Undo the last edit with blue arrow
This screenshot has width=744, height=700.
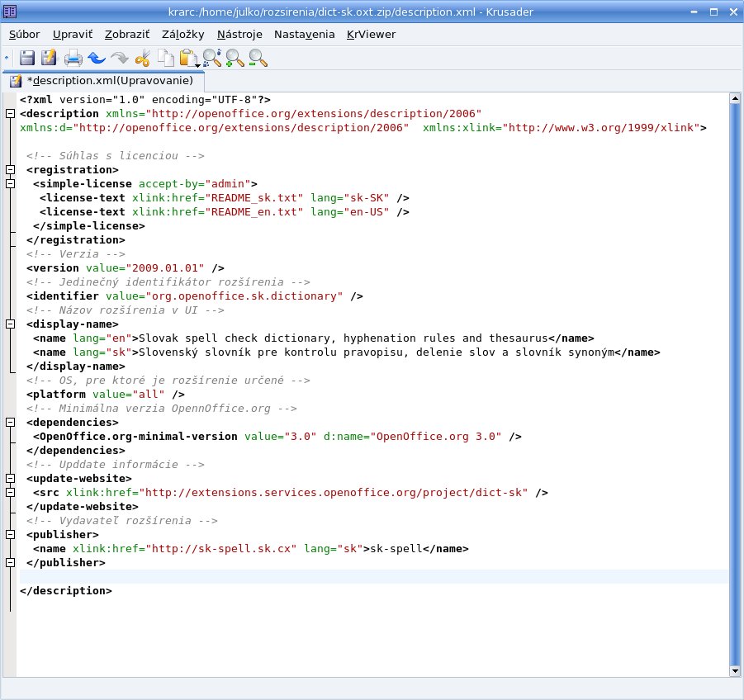[97, 58]
